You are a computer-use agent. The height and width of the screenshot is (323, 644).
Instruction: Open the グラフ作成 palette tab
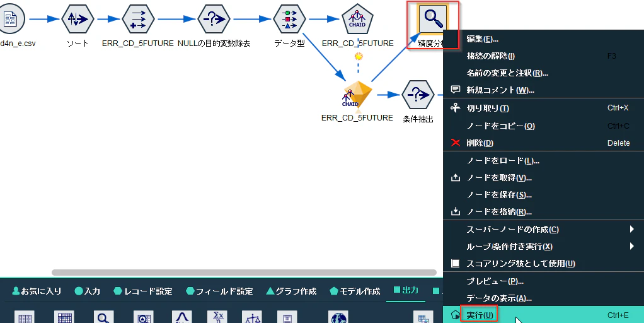[x=291, y=291]
